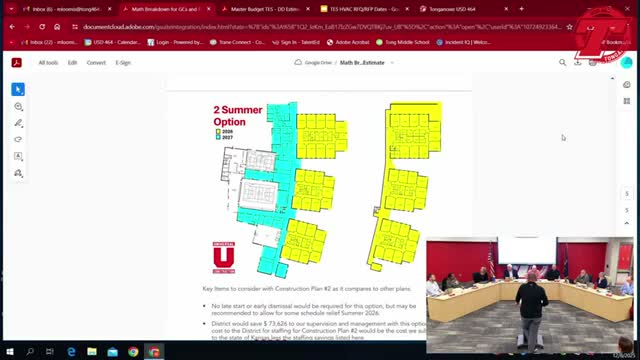This screenshot has width=640, height=360.
Task: Open the Sign In - TalentEd bookmark
Action: point(296,42)
